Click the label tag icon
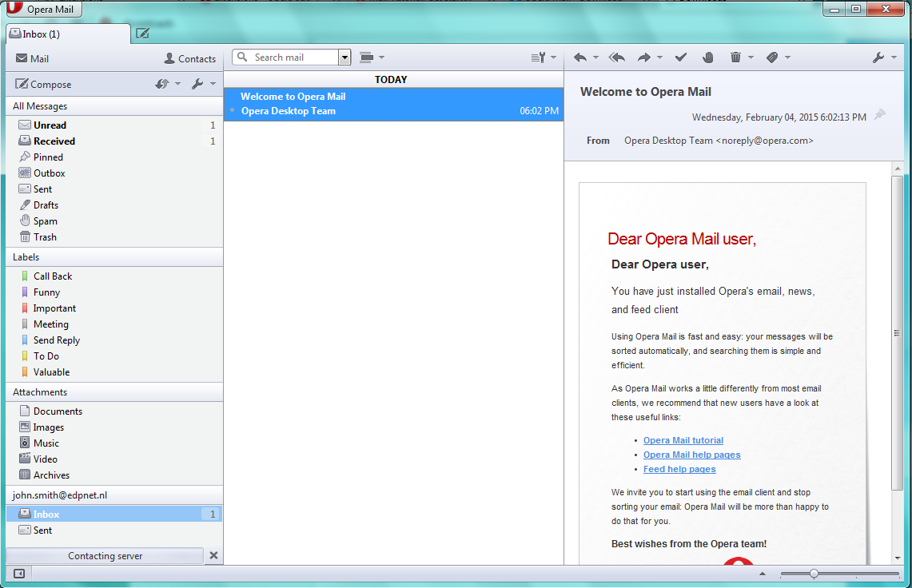This screenshot has width=912, height=588. [x=772, y=58]
